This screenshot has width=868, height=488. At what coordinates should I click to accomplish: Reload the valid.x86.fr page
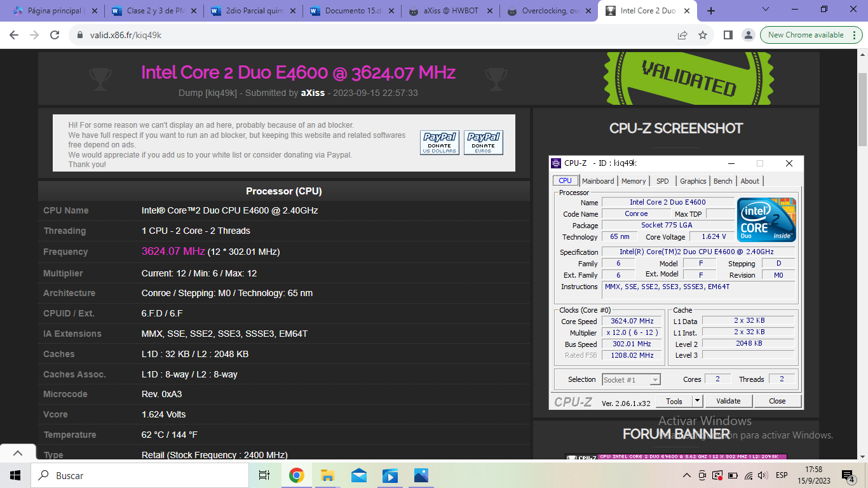point(55,35)
